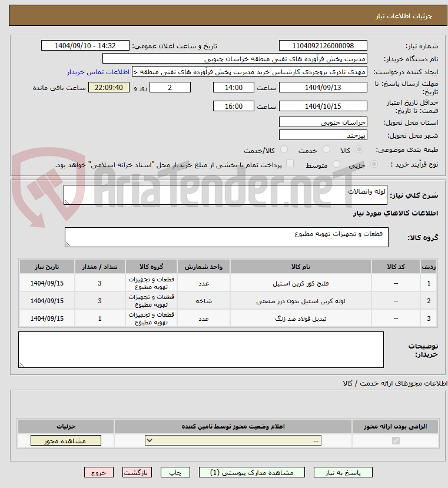Select the متوسط purchase type radio
This screenshot has width=448, height=488.
point(336,164)
